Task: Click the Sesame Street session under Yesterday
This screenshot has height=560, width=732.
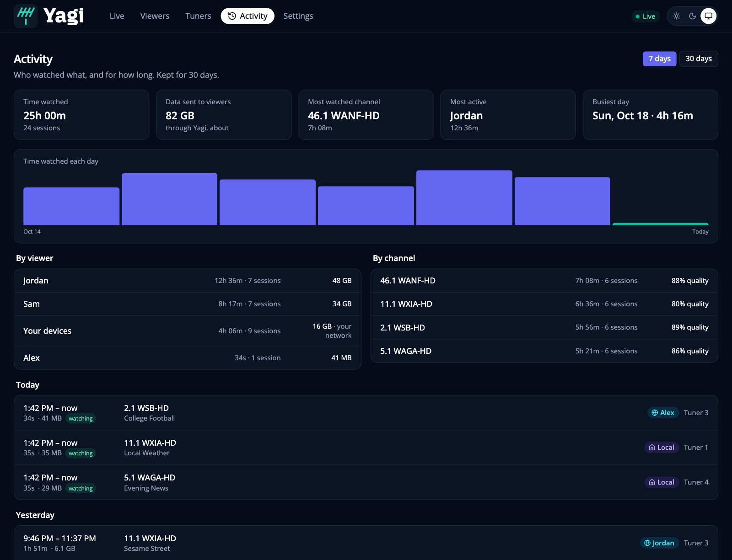Action: [x=366, y=543]
